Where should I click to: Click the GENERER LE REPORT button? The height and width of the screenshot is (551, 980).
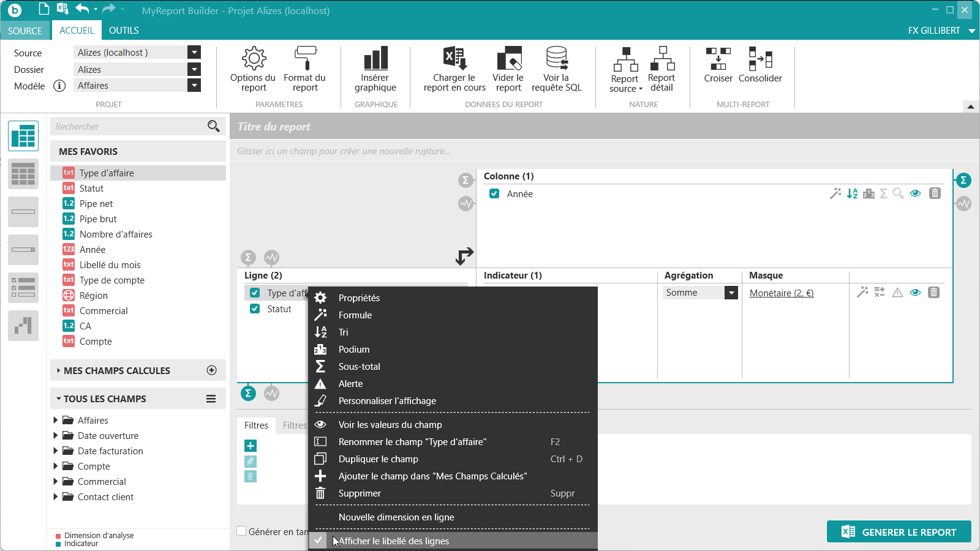(899, 532)
